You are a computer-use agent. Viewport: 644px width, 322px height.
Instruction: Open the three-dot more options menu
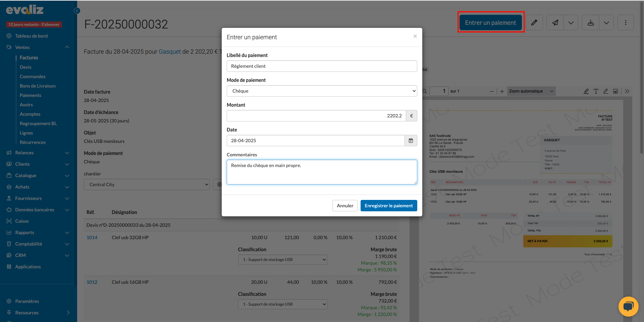[x=626, y=23]
